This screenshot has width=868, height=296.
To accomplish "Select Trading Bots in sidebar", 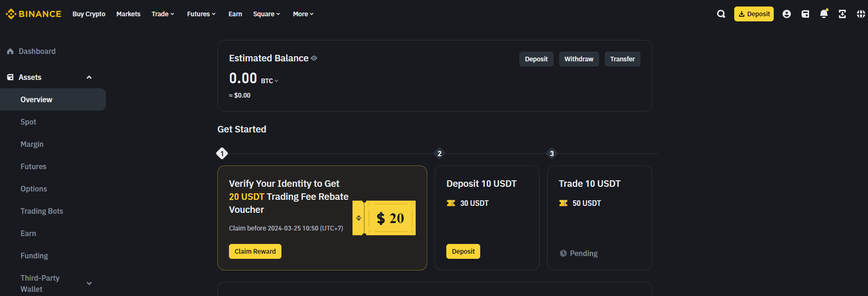I will pos(42,211).
